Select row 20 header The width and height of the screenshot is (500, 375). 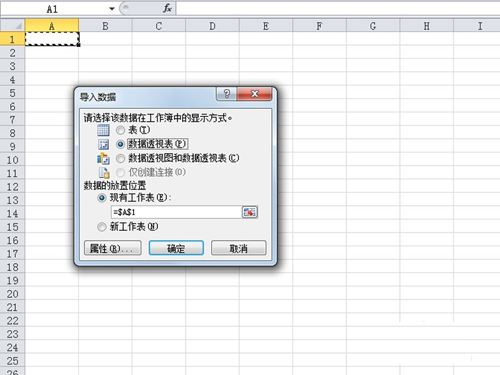click(x=12, y=294)
